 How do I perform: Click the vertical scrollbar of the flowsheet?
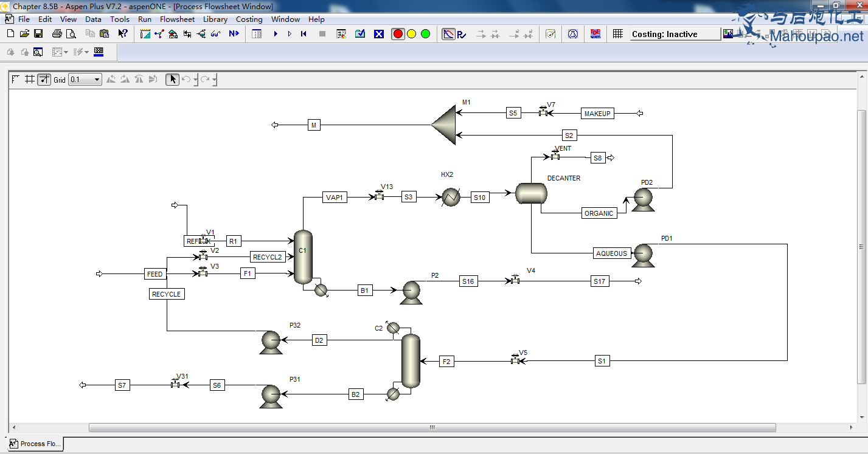coord(861,247)
